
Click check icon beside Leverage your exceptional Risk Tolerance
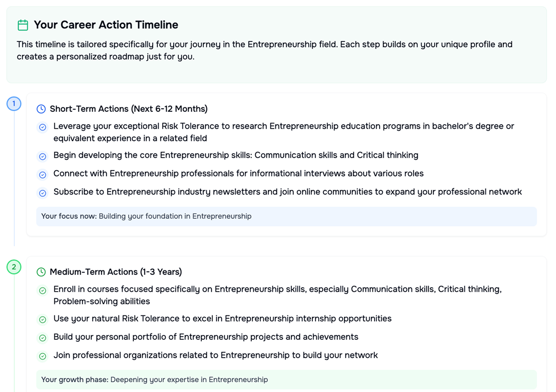(43, 127)
